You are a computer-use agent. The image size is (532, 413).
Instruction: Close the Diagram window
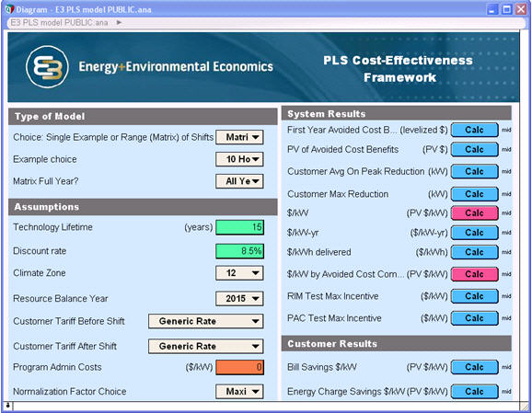click(521, 9)
